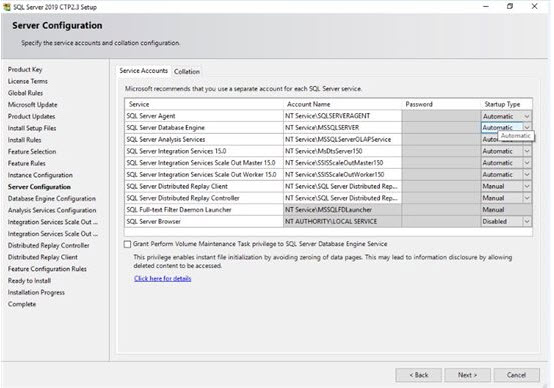
Task: Select Instance Configuration step in sidebar
Action: tap(40, 175)
